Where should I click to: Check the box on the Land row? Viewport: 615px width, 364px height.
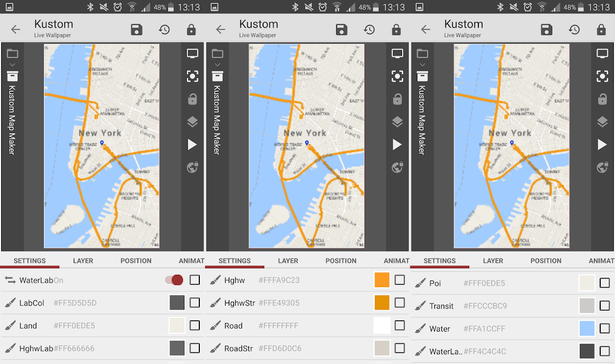coord(195,325)
